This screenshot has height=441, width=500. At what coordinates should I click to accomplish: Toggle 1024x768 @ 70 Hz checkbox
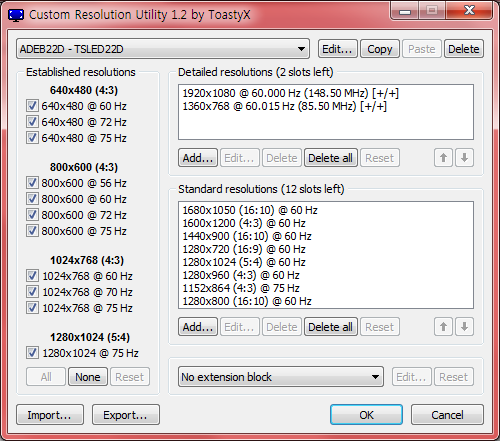[32, 292]
